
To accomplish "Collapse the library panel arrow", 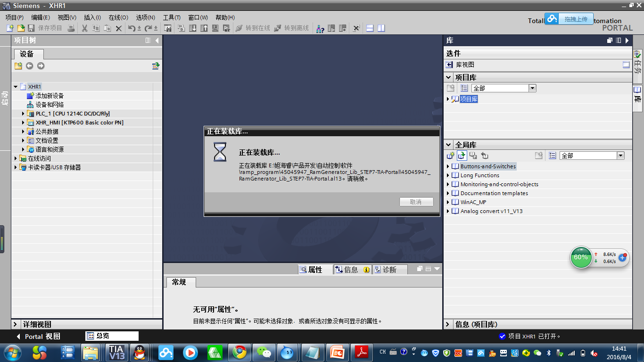I will (x=627, y=41).
